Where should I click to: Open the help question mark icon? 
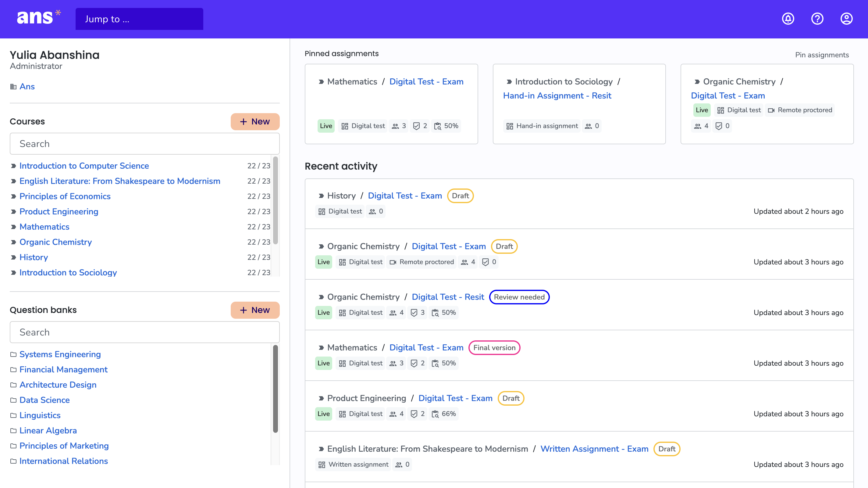coord(817,19)
